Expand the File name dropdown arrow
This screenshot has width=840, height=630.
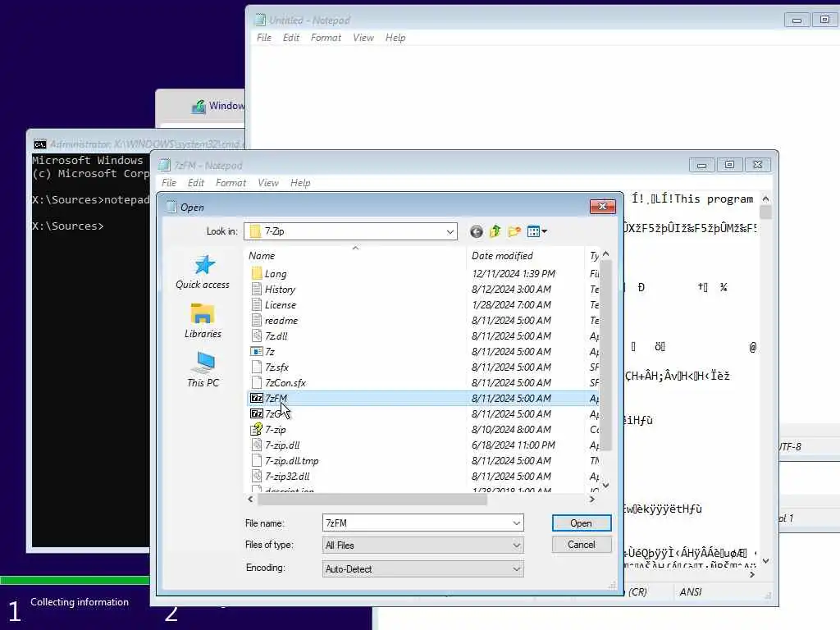(517, 523)
